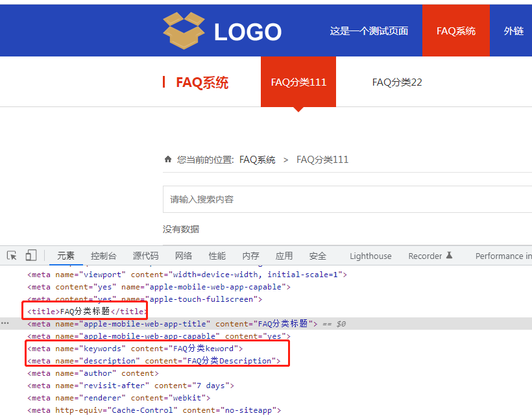Image resolution: width=532 pixels, height=418 pixels.
Task: Click the home icon in the breadcrumb
Action: pyautogui.click(x=168, y=160)
